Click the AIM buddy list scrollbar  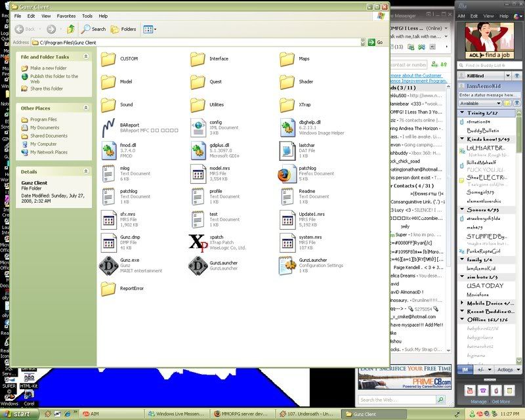[x=519, y=236]
